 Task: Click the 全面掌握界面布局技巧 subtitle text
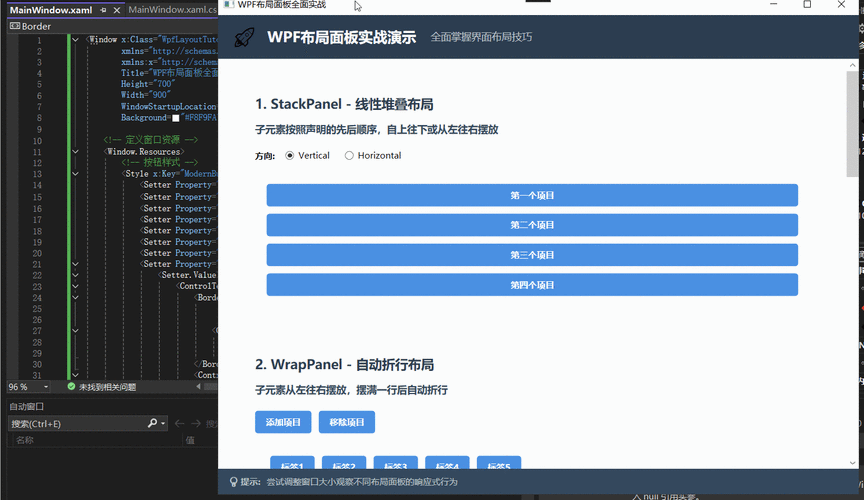click(481, 37)
